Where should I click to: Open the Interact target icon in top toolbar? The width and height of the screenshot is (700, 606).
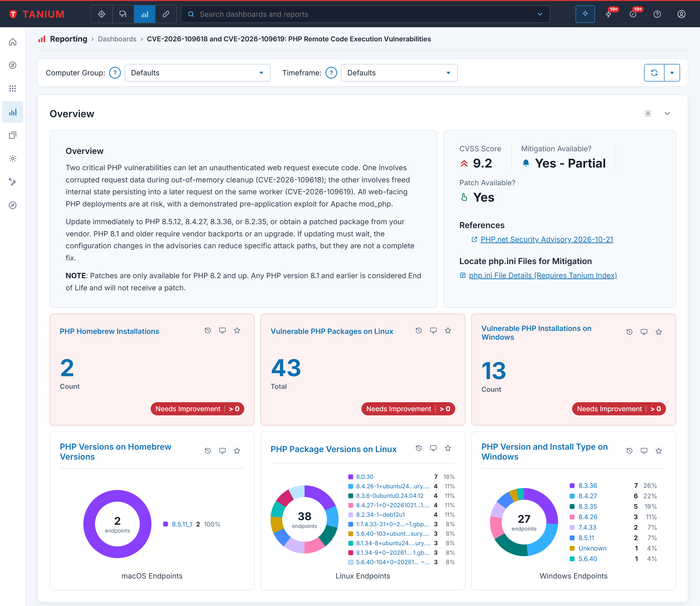click(101, 14)
